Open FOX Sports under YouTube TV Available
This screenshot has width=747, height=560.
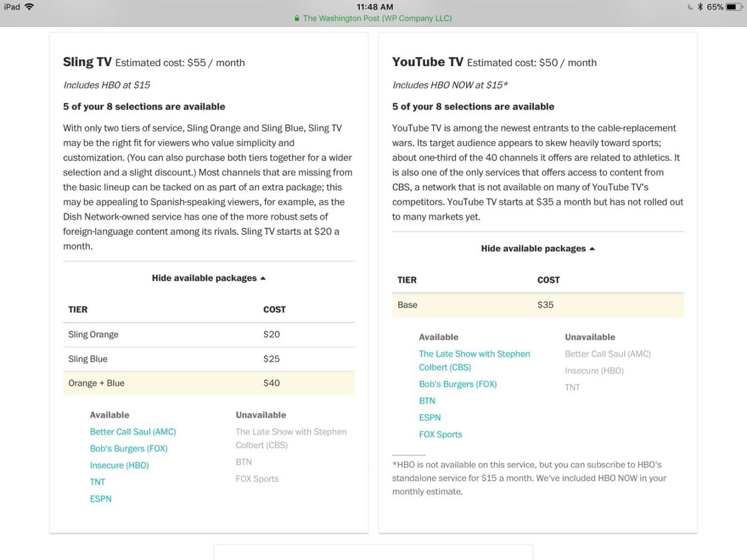coord(440,434)
